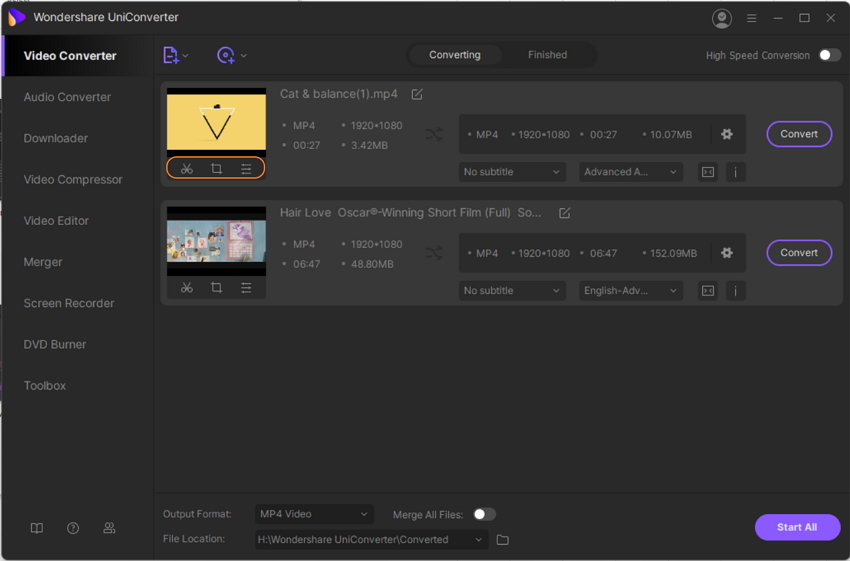The image size is (850, 561).
Task: Open effects for Cat & balance video
Action: click(x=246, y=169)
